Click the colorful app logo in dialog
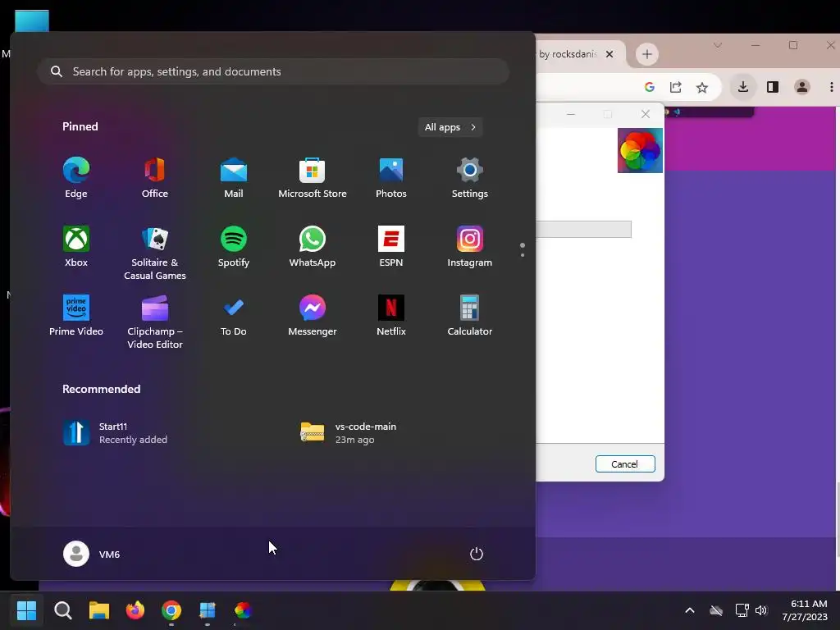Viewport: 840px width, 630px height. point(640,151)
